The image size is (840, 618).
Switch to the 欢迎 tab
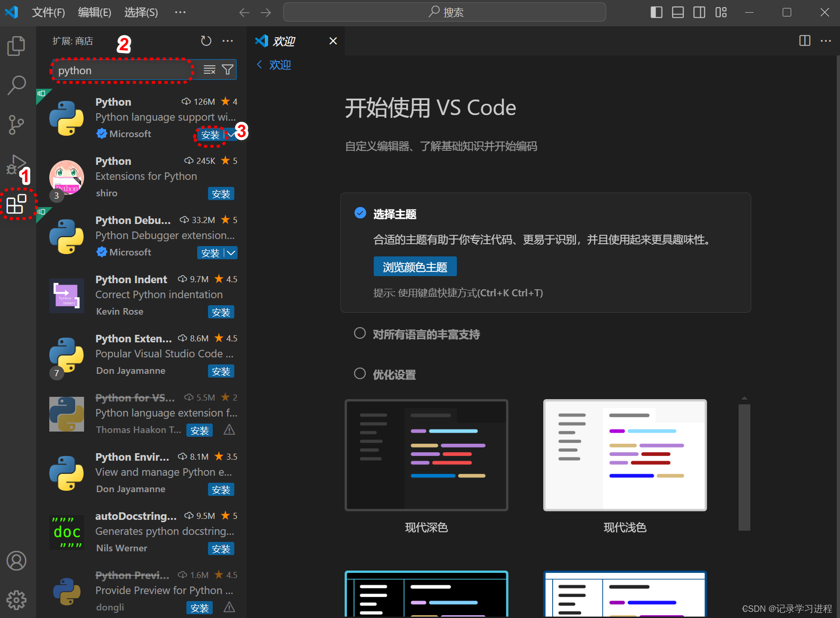coord(284,41)
